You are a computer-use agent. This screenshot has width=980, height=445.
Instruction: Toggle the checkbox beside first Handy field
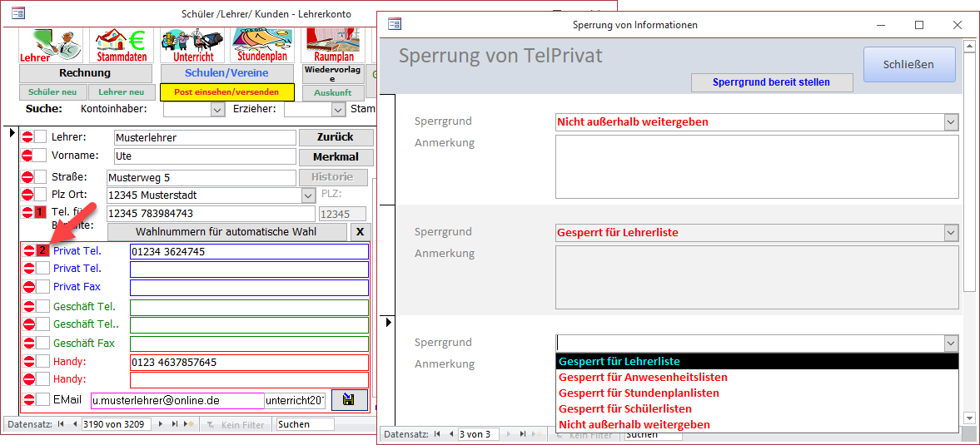pyautogui.click(x=42, y=362)
